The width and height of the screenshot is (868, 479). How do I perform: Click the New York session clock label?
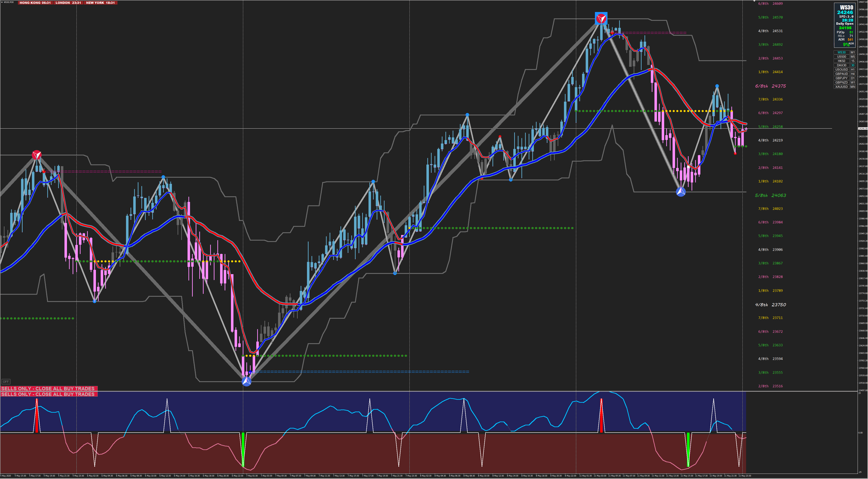pos(100,3)
